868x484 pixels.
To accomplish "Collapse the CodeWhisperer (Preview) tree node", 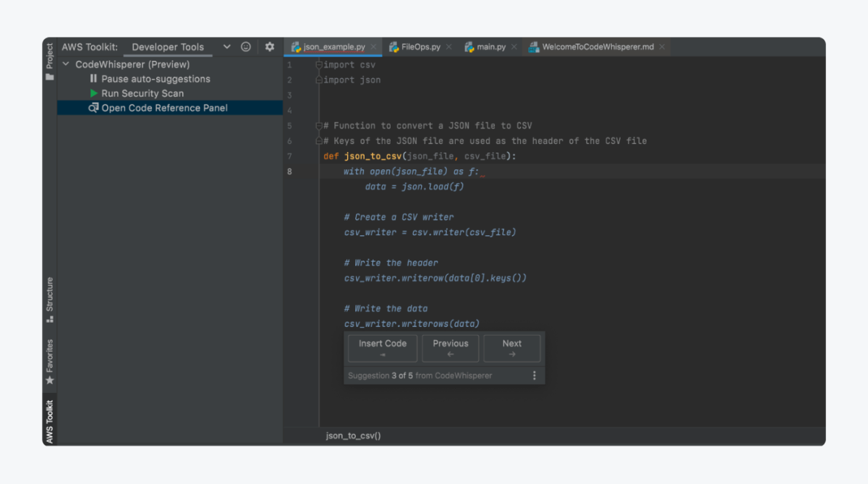I will [67, 64].
